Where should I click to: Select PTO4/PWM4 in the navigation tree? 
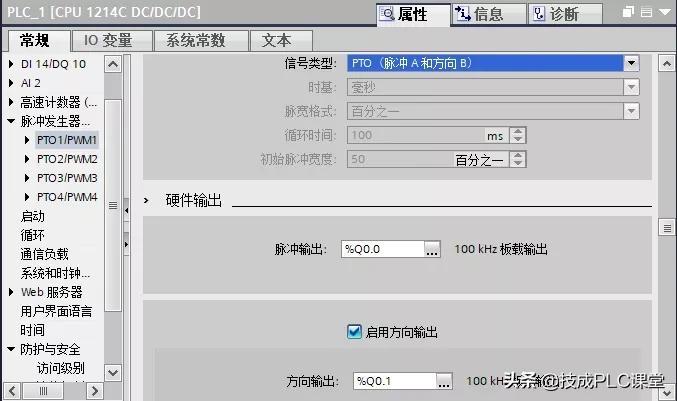point(67,197)
